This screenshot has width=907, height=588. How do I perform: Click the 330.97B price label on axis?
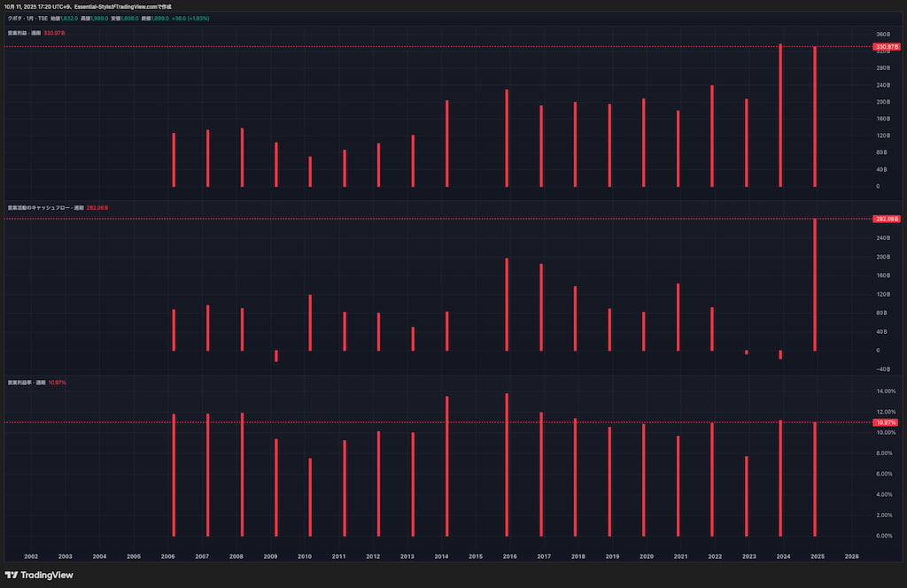point(886,46)
